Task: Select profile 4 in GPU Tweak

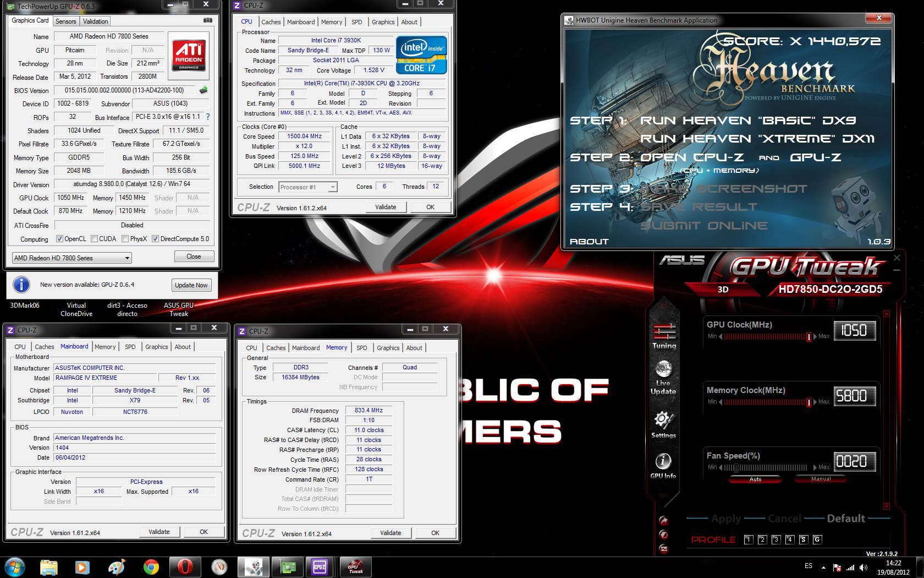Action: 789,539
